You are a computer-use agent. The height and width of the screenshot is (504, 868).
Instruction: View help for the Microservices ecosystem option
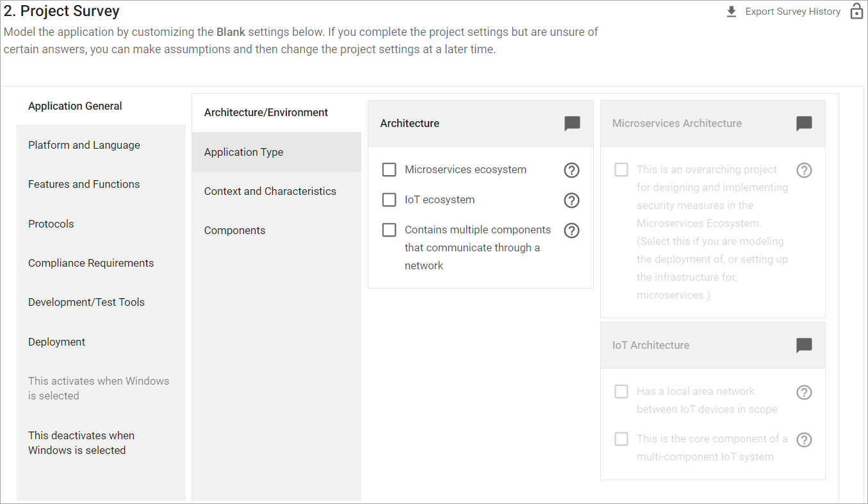coord(571,170)
